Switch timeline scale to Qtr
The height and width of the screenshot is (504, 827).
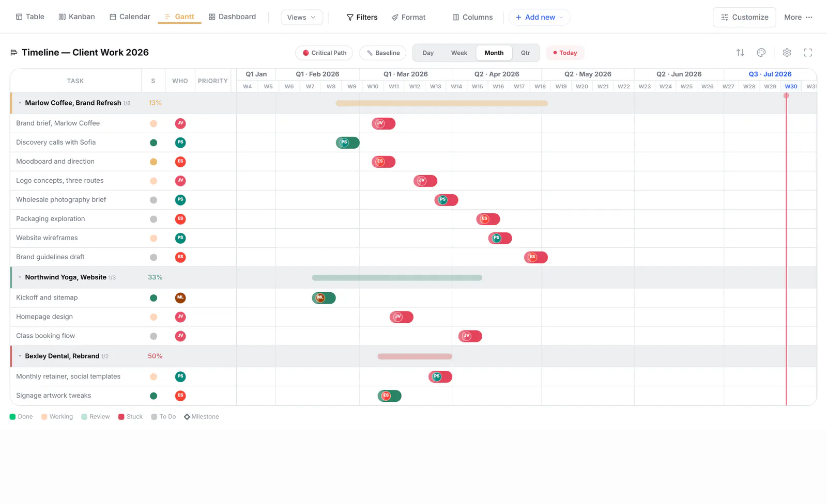click(x=525, y=53)
